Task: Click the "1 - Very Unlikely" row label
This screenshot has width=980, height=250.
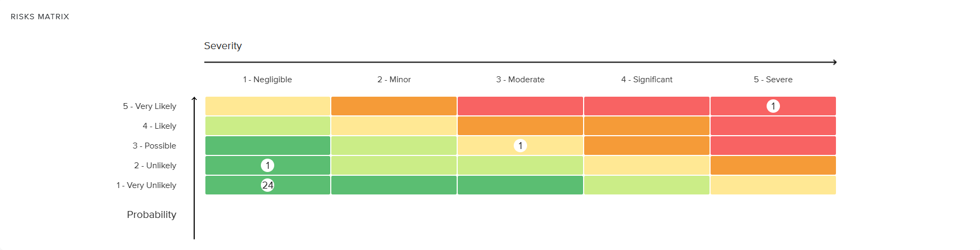Action: point(146,185)
